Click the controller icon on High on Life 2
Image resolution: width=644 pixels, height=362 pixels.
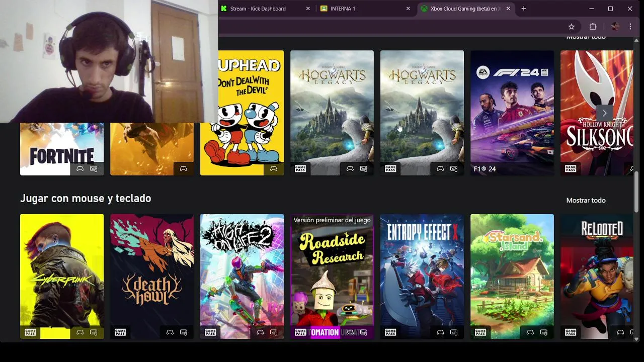pyautogui.click(x=260, y=332)
